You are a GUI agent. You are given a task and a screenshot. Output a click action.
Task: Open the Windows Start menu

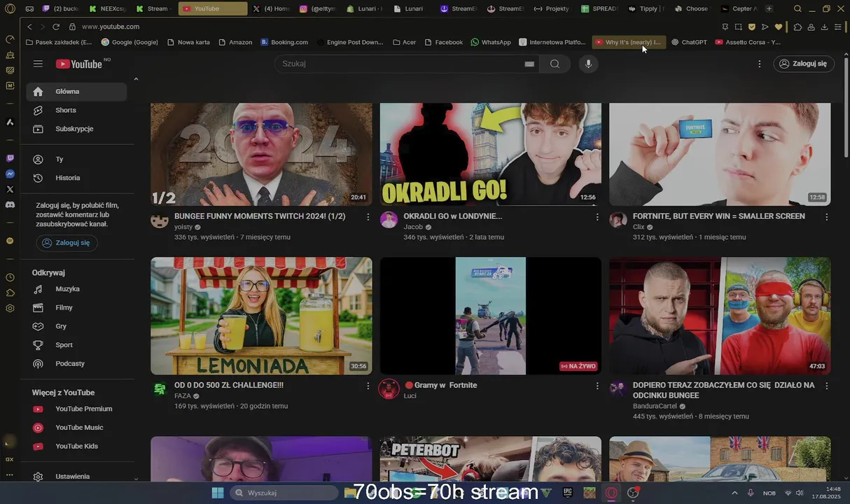218,493
